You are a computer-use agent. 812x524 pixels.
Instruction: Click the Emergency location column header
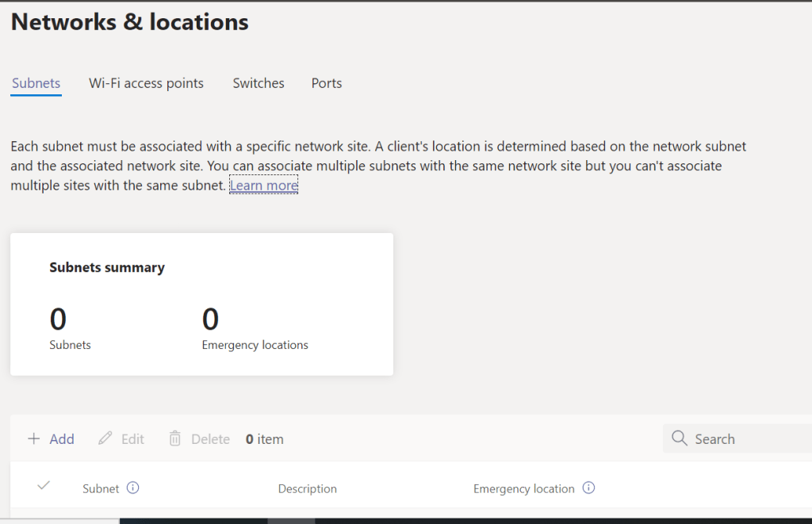523,489
